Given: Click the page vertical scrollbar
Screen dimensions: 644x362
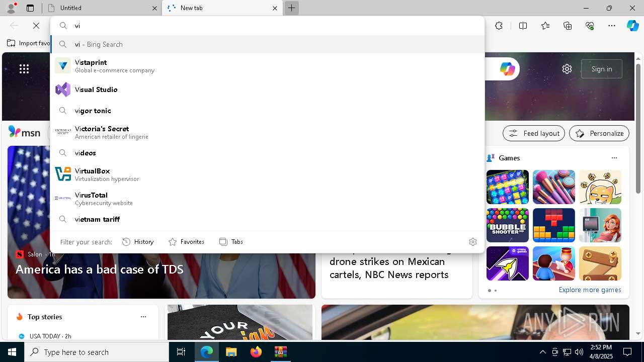Looking at the screenshot, I should [x=638, y=128].
